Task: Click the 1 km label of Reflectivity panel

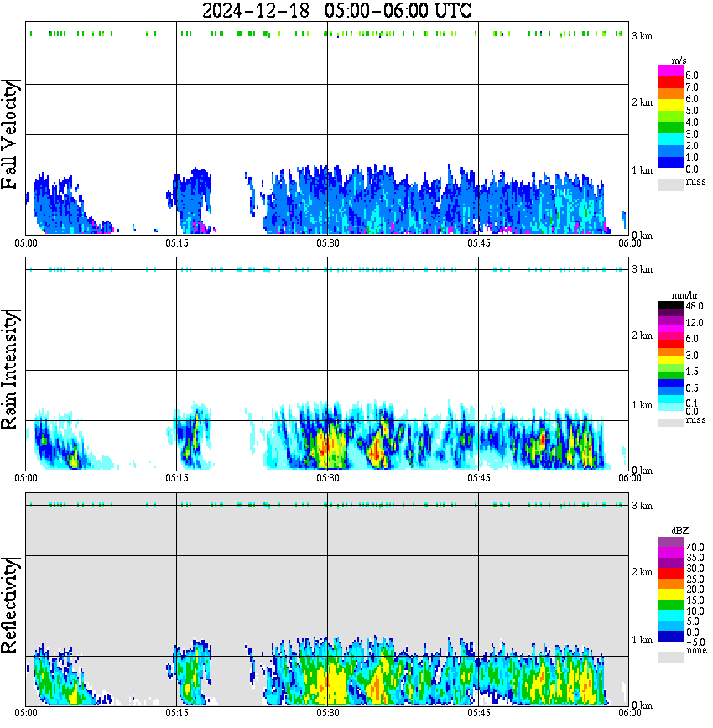Action: (642, 640)
